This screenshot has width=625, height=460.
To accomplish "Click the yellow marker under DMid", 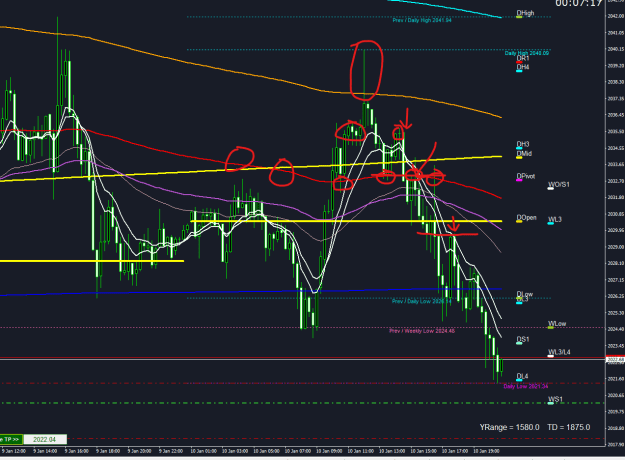I will point(519,157).
